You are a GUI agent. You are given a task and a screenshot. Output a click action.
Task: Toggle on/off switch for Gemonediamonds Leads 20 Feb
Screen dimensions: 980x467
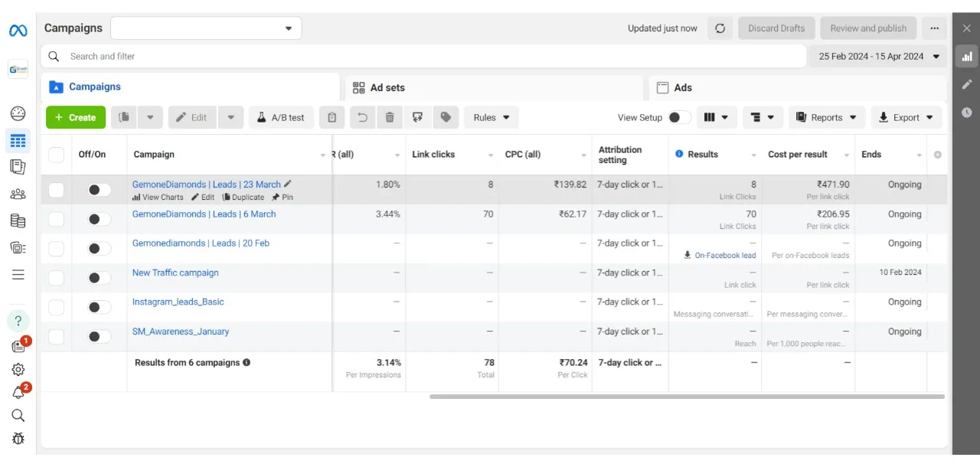pos(99,249)
